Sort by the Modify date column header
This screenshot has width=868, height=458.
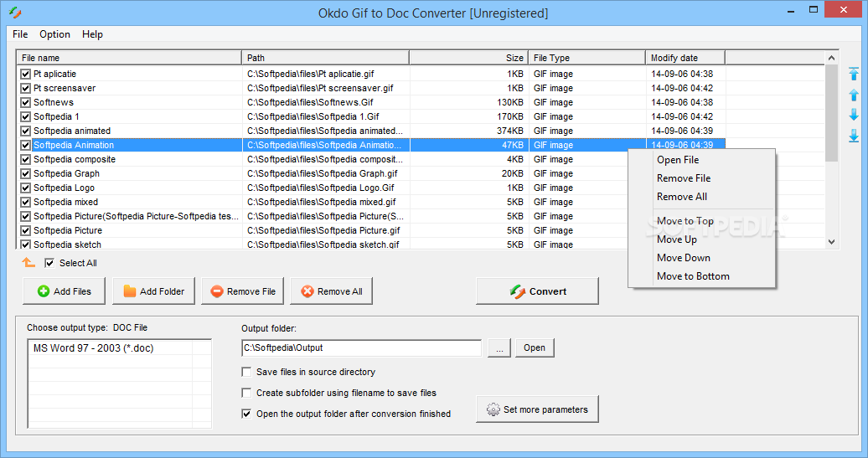click(x=686, y=58)
